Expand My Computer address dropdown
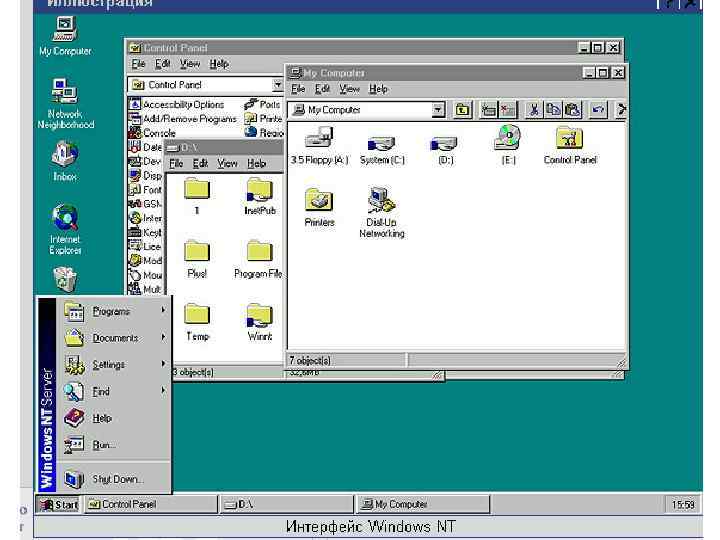Image resolution: width=720 pixels, height=540 pixels. pyautogui.click(x=438, y=110)
